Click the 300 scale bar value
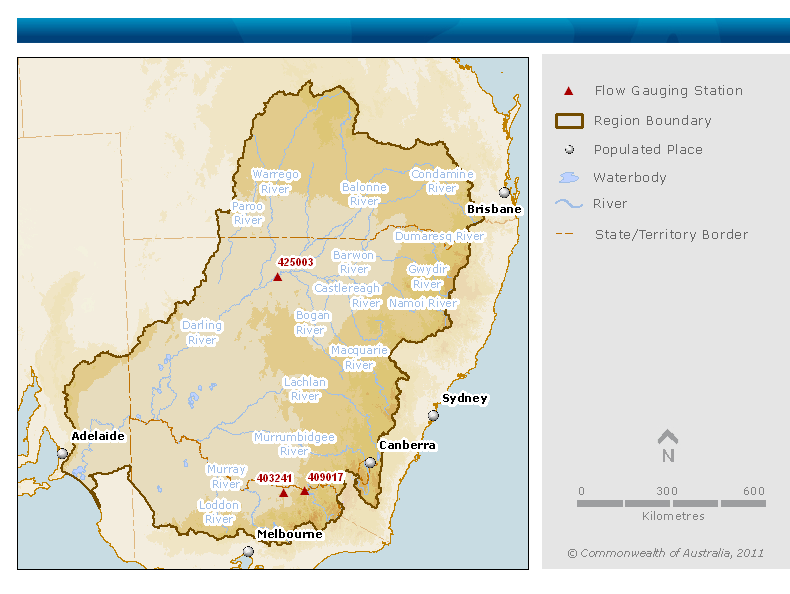790x594 pixels. pos(667,491)
